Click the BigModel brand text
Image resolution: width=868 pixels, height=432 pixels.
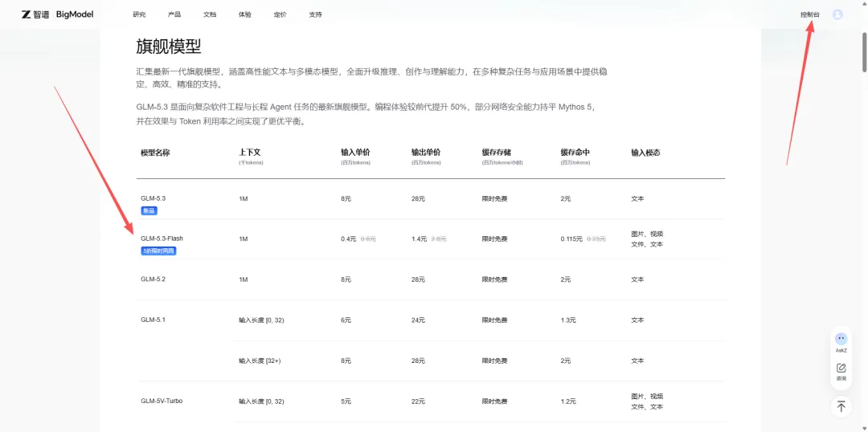75,14
